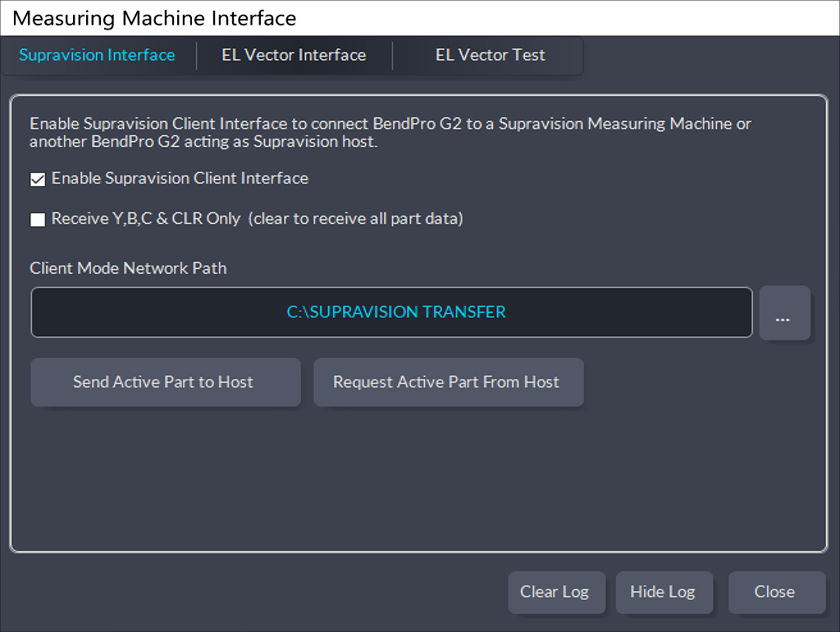
Task: Browse for network path with ellipsis button
Action: click(x=785, y=312)
